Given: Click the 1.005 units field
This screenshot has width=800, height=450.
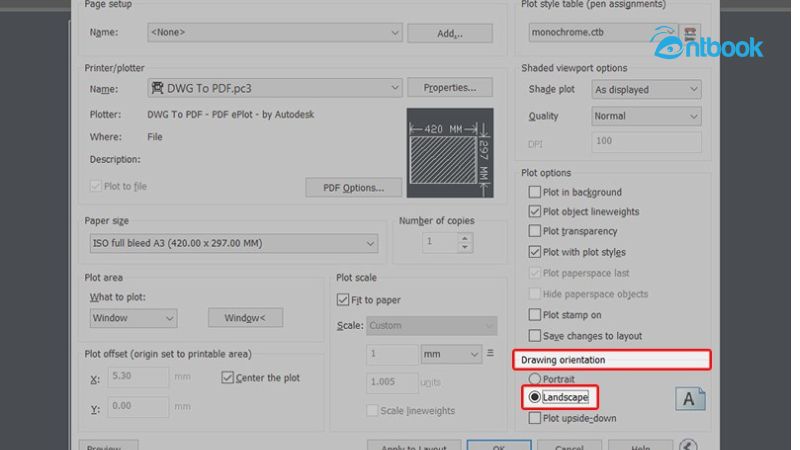Looking at the screenshot, I should coord(392,382).
